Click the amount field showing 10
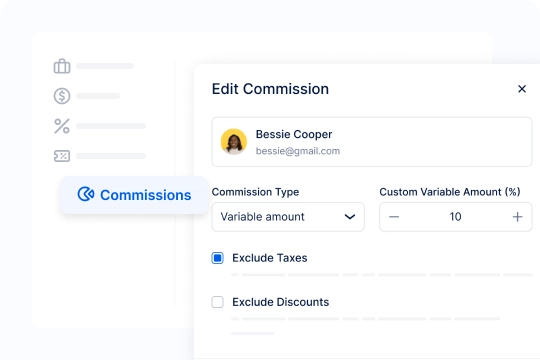540x360 pixels. coord(455,217)
